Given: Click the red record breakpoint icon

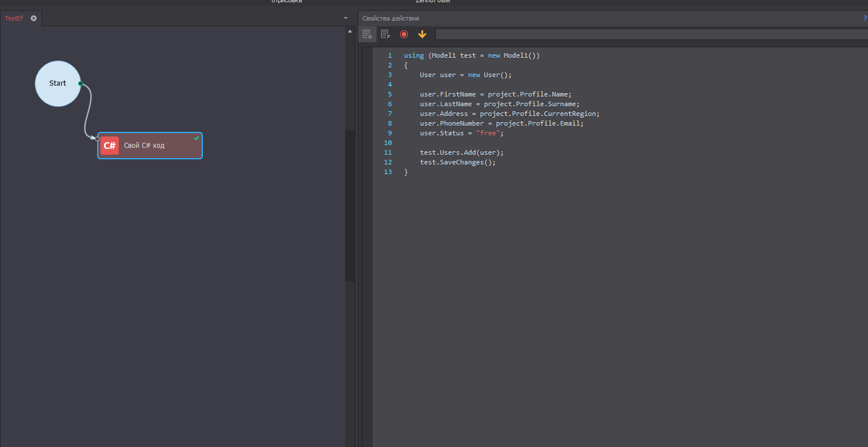Looking at the screenshot, I should click(404, 34).
